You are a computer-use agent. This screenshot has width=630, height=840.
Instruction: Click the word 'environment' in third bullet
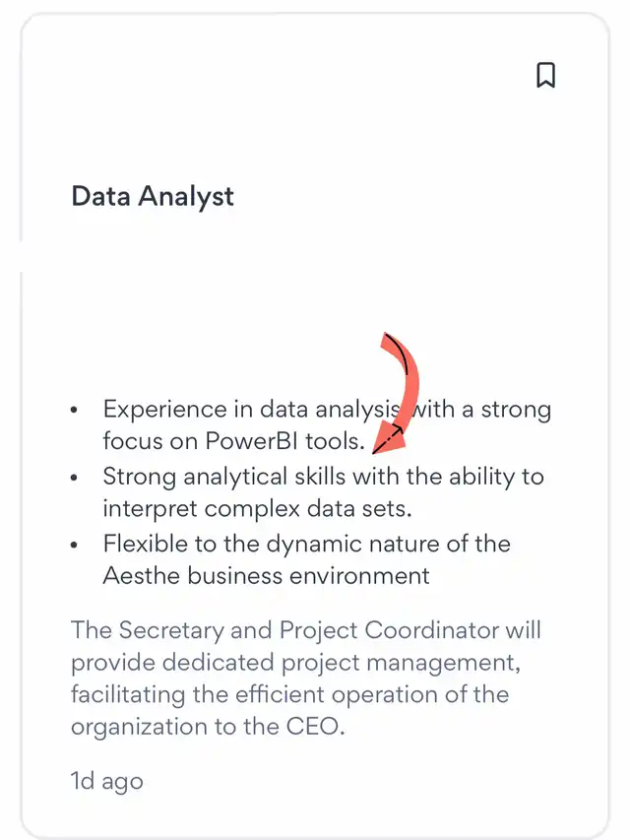(359, 576)
